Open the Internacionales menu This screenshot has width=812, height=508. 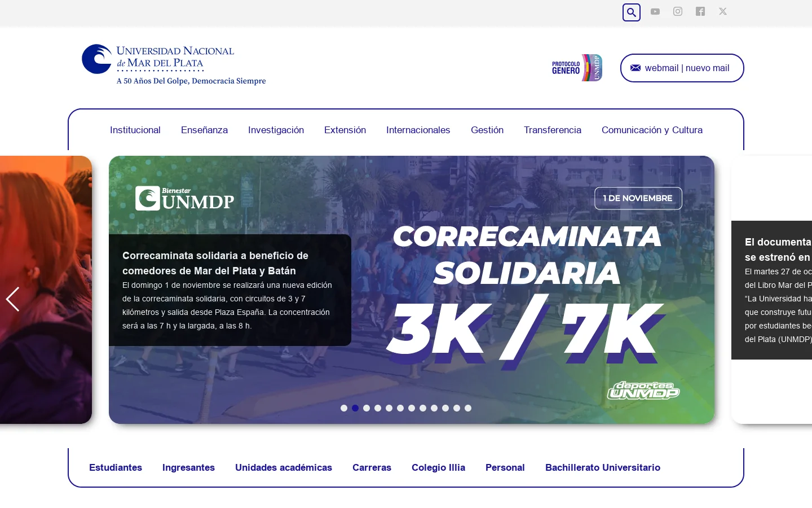(x=418, y=130)
